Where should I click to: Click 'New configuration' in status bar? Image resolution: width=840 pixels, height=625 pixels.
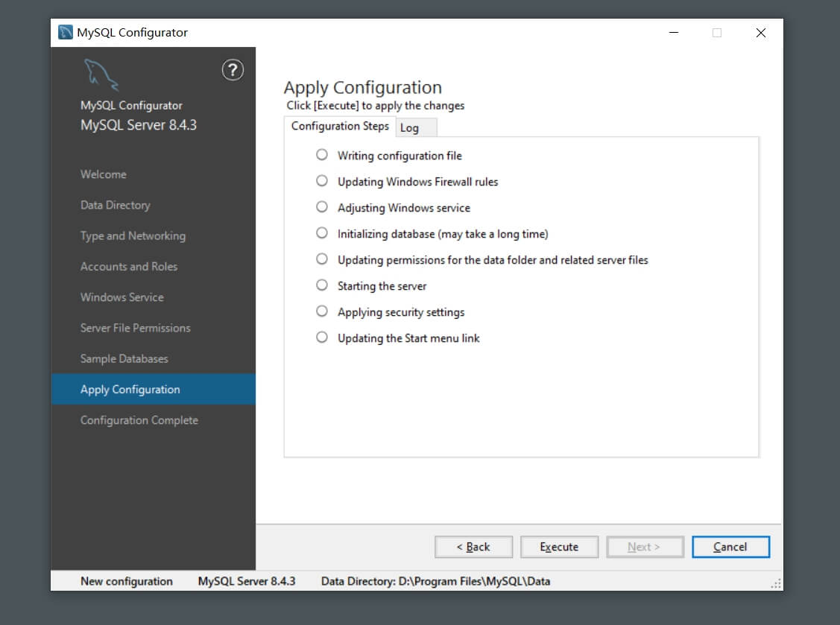tap(127, 581)
